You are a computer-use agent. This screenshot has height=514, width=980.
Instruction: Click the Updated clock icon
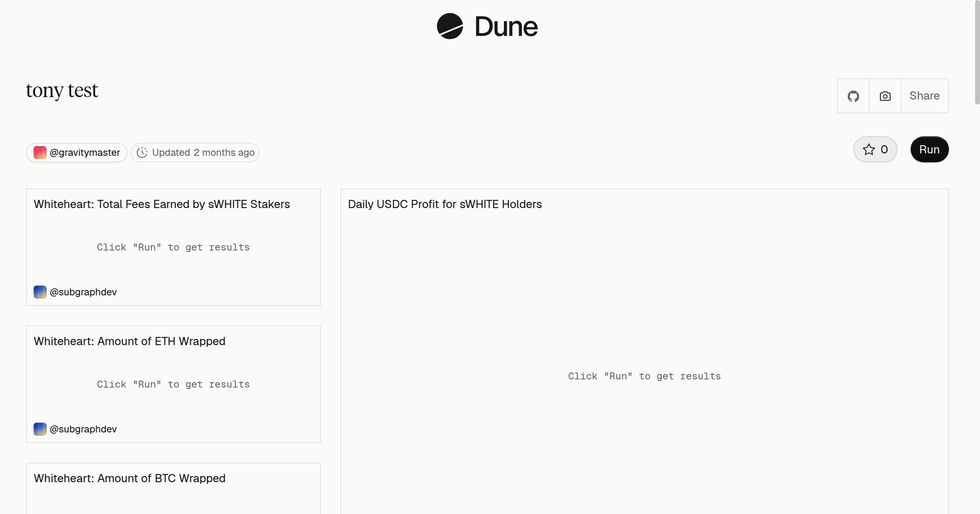(x=142, y=153)
